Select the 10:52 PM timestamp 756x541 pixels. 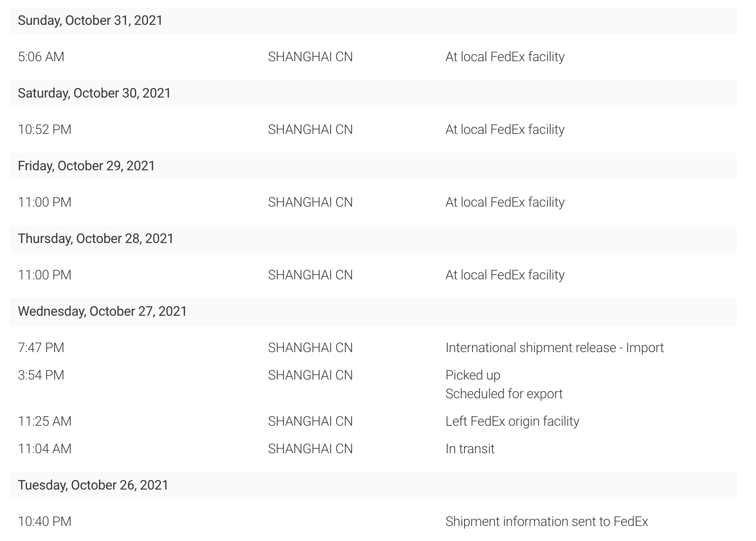(44, 129)
